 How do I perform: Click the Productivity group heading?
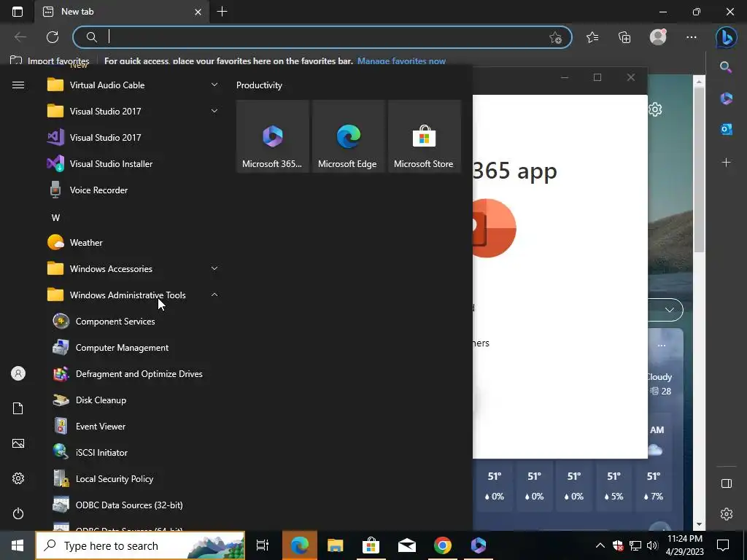click(259, 85)
